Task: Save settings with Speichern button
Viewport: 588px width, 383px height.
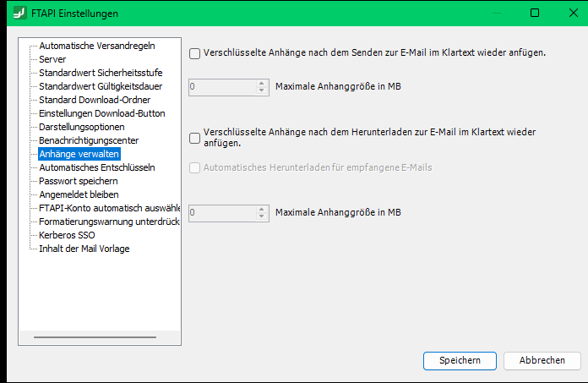Action: pos(460,360)
